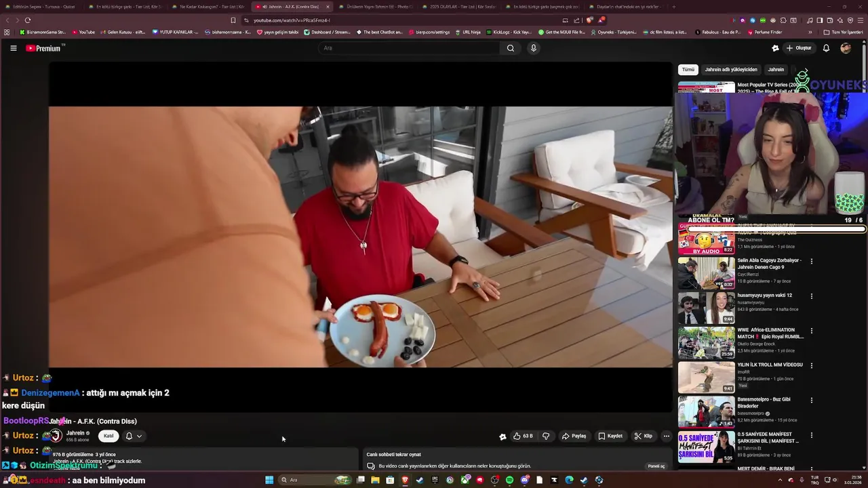Open the 'Gelen Kutusu' bookmark
The image size is (868, 488).
pyautogui.click(x=122, y=32)
